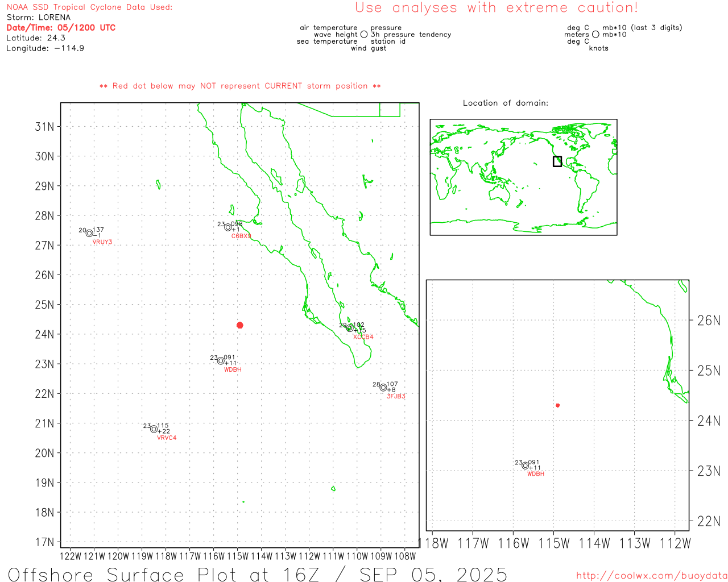This screenshot has width=728, height=582.
Task: Click the C6BX9 station marker circle
Action: point(228,227)
